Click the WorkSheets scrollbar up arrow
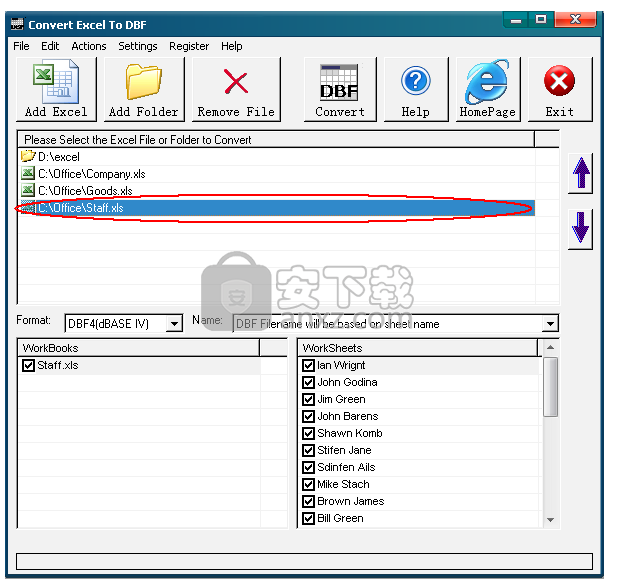 tap(551, 347)
